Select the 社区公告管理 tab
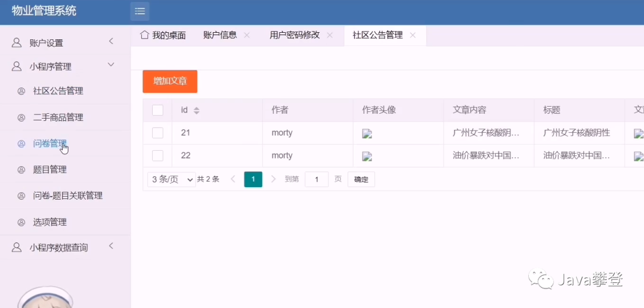The width and height of the screenshot is (644, 308). [378, 35]
